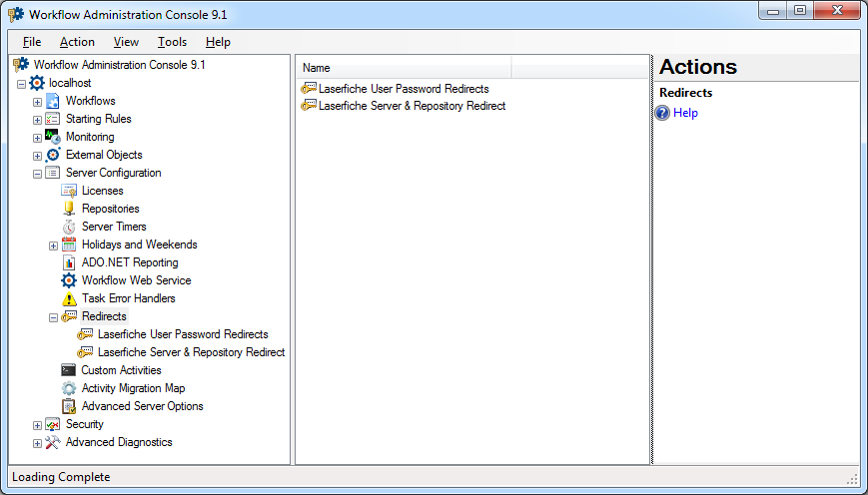Open the View menu
Image resolution: width=868 pixels, height=495 pixels.
[x=126, y=42]
